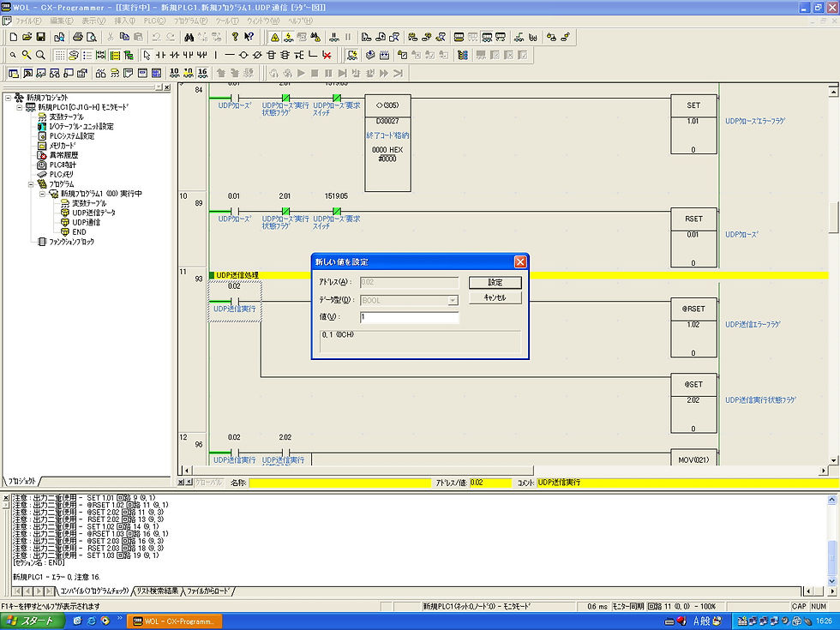Screen dimensions: 840x630
Task: Open the ファイル(F) menu
Action: click(27, 21)
